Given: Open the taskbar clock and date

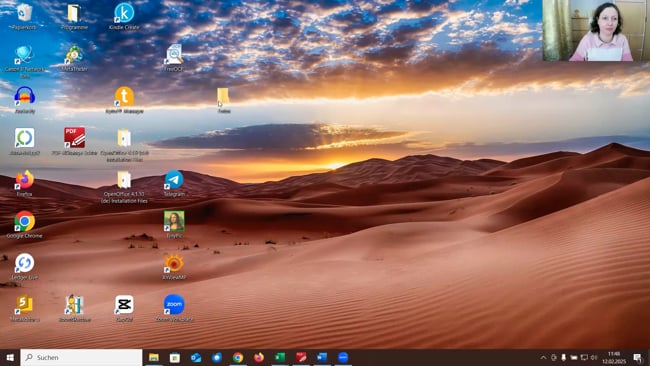Looking at the screenshot, I should [614, 357].
